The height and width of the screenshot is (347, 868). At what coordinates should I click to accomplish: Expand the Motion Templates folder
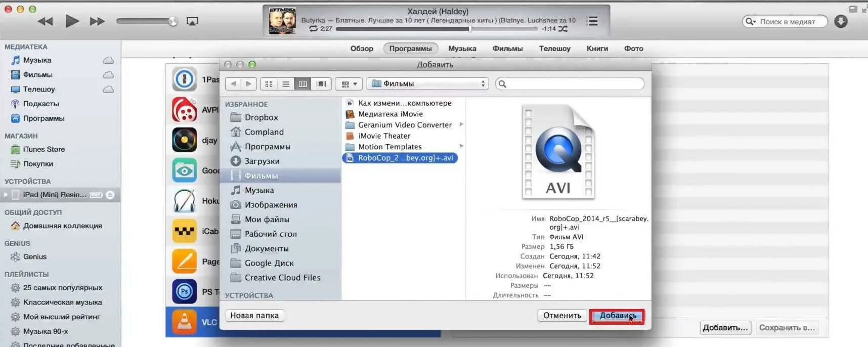coord(461,146)
